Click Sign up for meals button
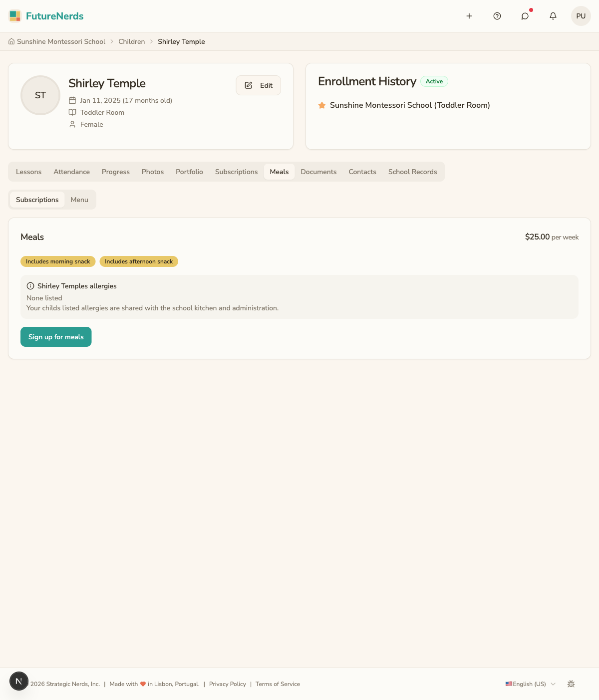The height and width of the screenshot is (700, 599). pyautogui.click(x=56, y=337)
